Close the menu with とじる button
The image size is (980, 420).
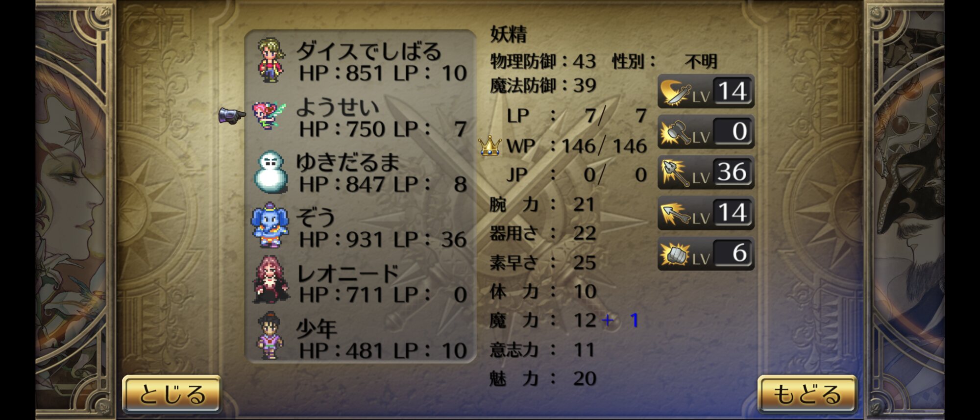[171, 395]
